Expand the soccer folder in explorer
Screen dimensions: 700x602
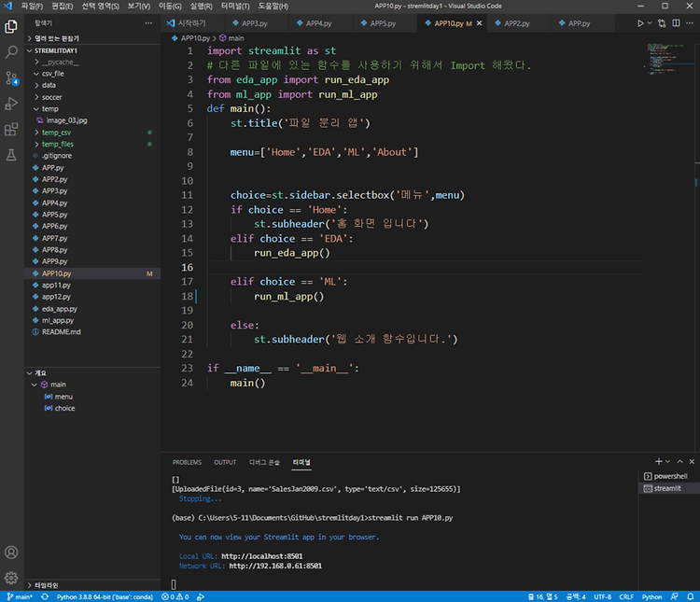point(50,96)
